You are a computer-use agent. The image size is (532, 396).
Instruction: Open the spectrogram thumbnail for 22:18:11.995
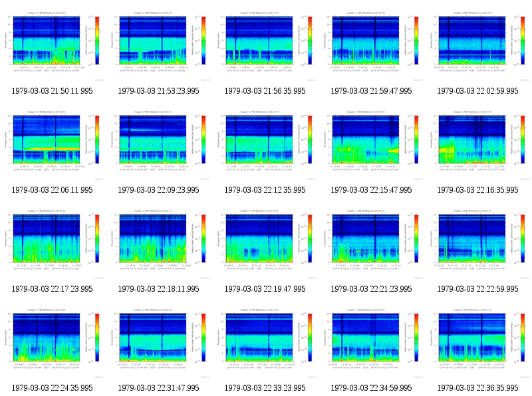coord(158,244)
